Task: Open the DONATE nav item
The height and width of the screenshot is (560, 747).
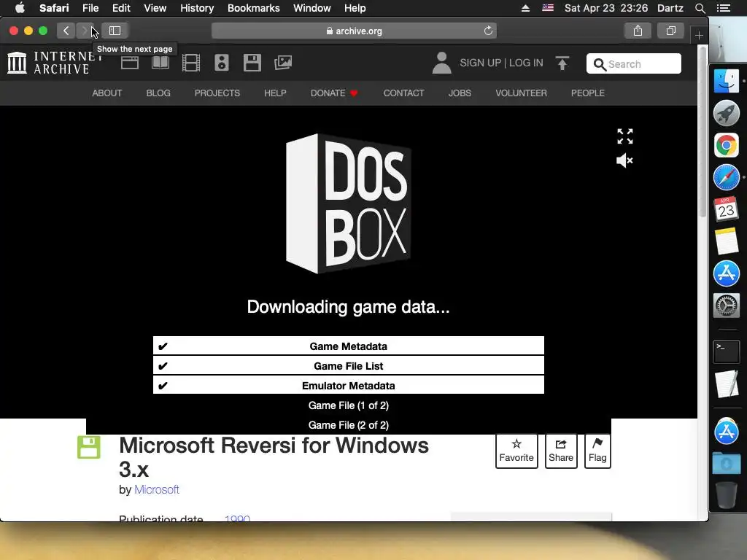Action: coord(334,93)
